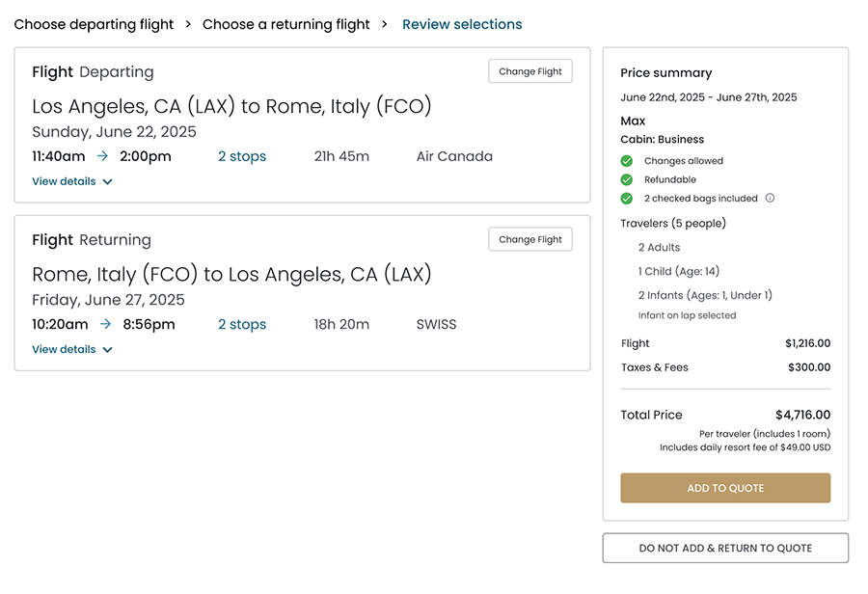Change the returning flight to Los Angeles
Screen dimensions: 868x594
530,239
